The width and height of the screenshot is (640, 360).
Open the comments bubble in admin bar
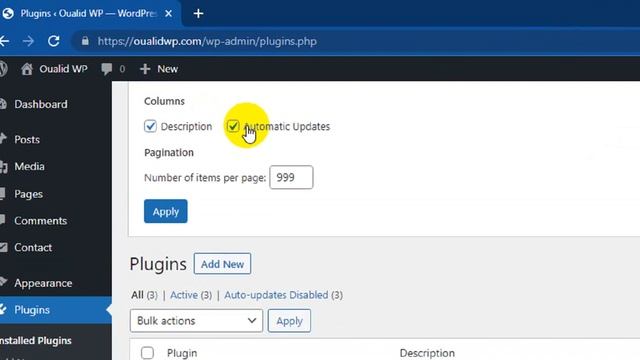tap(107, 69)
